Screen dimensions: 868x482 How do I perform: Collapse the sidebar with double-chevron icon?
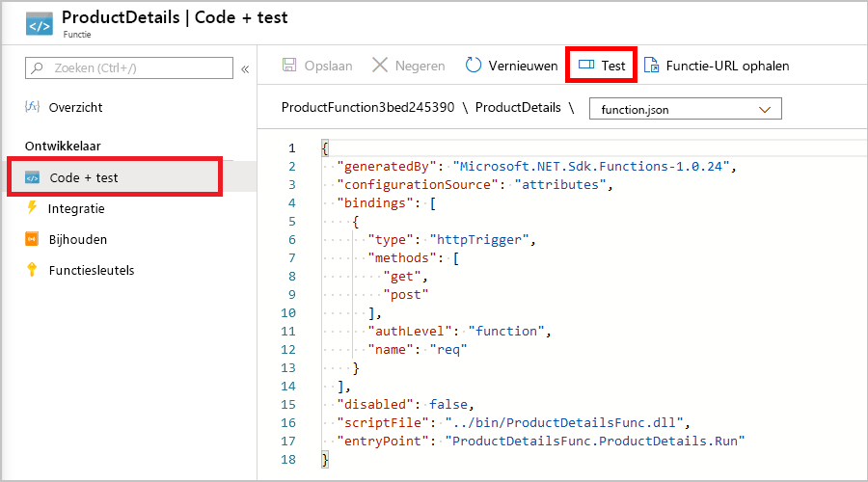(x=245, y=69)
